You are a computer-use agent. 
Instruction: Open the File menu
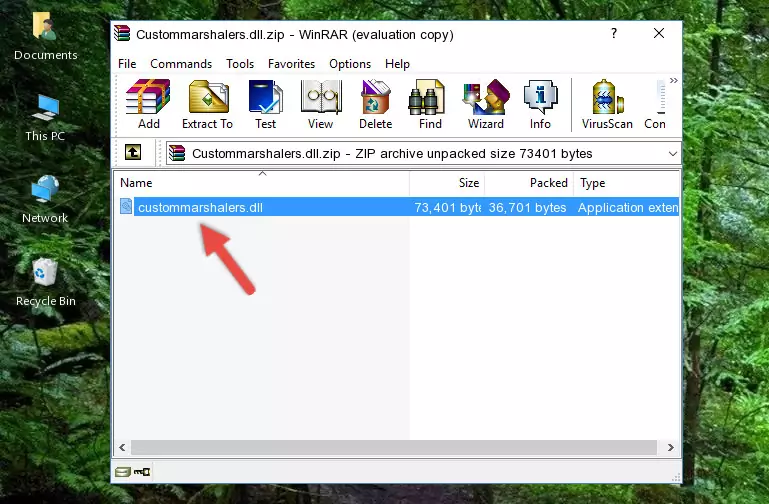pos(127,64)
